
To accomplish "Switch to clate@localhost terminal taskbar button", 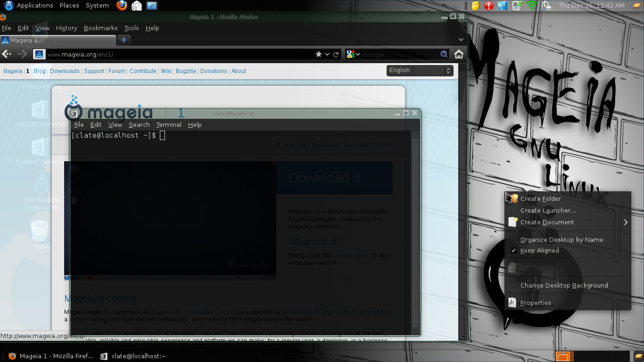I will coord(133,356).
